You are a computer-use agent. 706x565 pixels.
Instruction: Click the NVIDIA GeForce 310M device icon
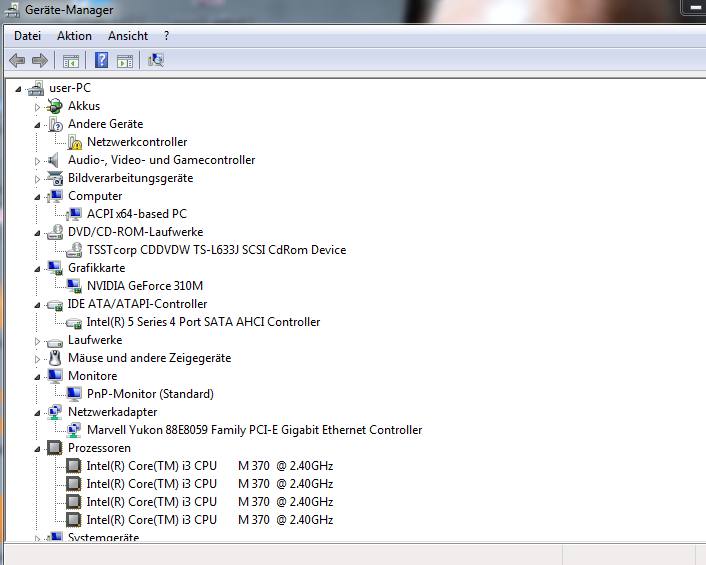(x=74, y=286)
